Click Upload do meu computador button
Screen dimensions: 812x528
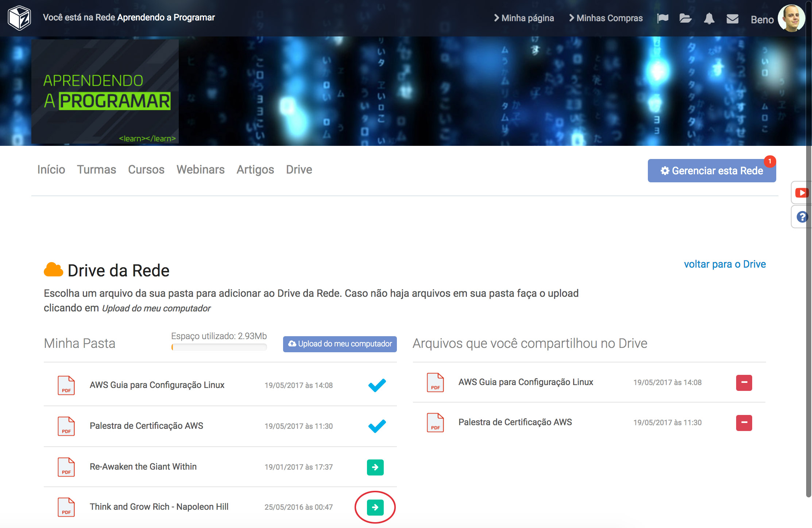point(340,344)
